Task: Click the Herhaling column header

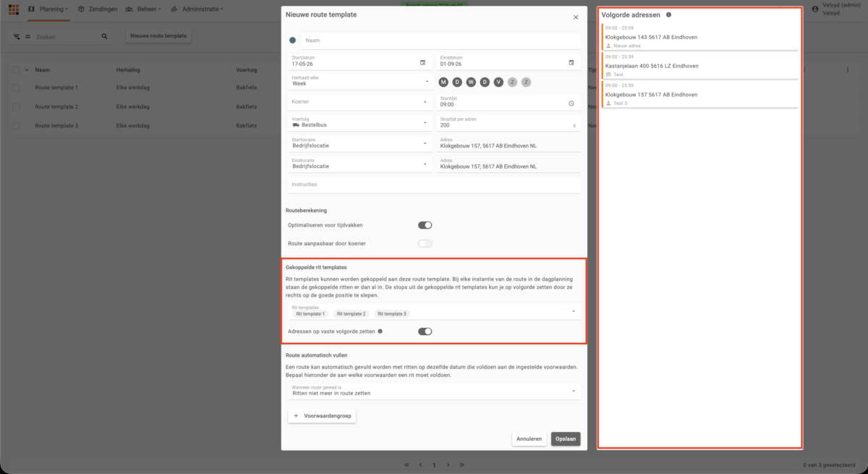Action: (x=128, y=69)
